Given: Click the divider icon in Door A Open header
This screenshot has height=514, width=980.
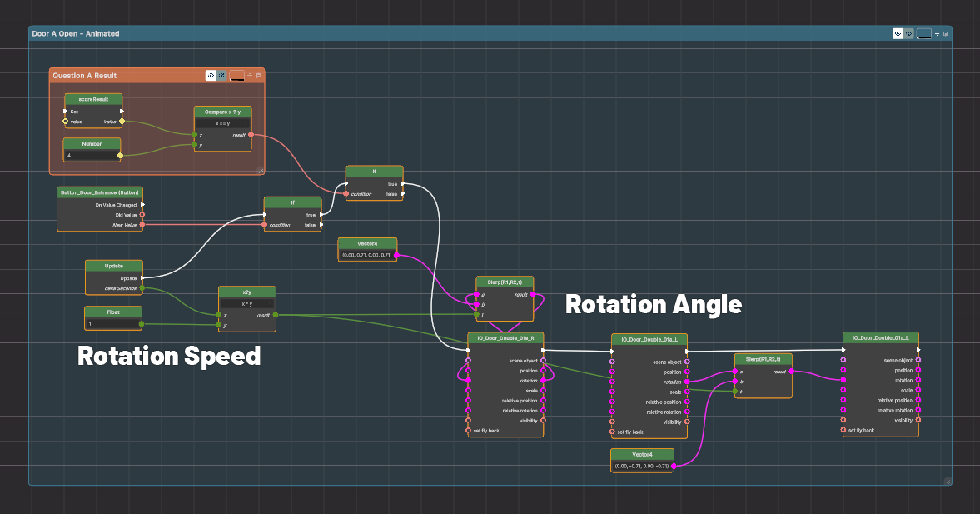Looking at the screenshot, I should coord(937,33).
